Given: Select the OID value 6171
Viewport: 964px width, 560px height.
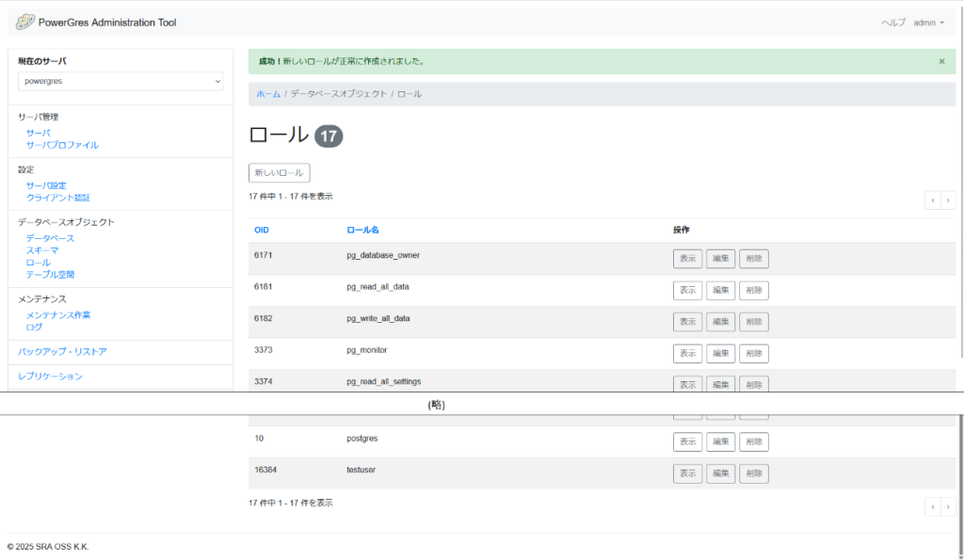Looking at the screenshot, I should coord(264,255).
